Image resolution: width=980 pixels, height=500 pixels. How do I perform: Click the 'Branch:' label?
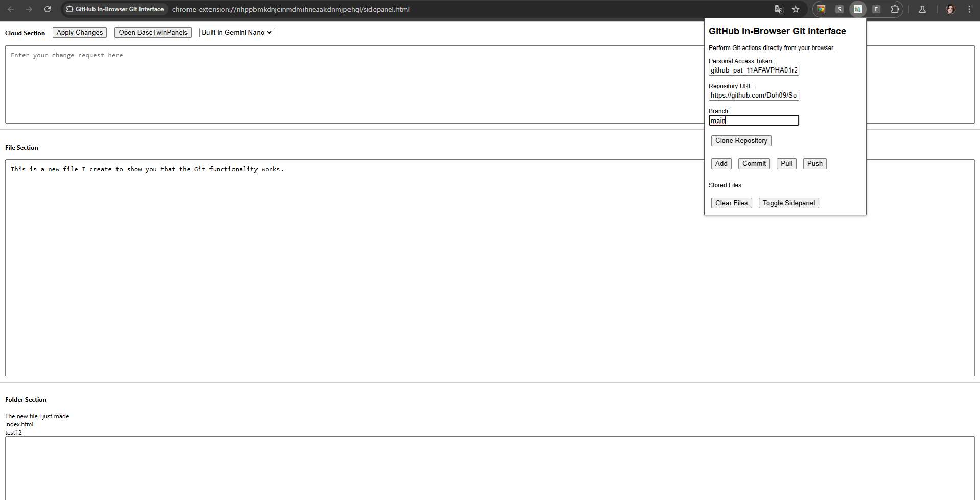click(719, 111)
